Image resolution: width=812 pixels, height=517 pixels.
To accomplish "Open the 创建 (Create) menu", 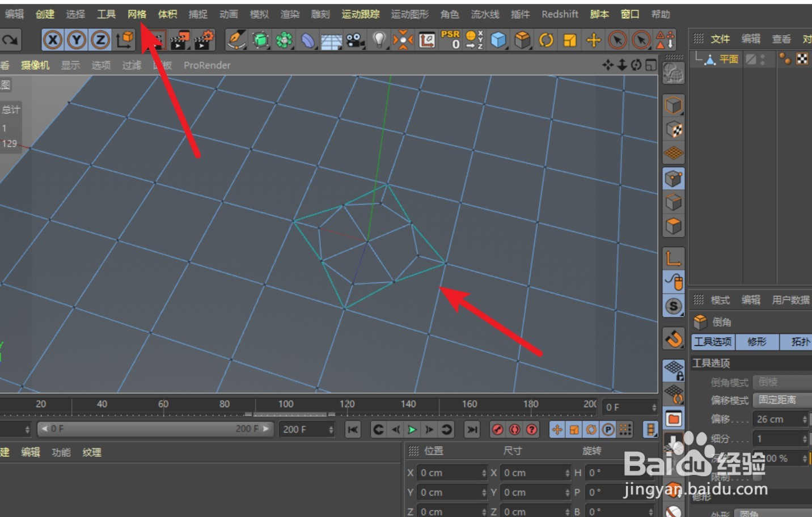I will pos(45,14).
